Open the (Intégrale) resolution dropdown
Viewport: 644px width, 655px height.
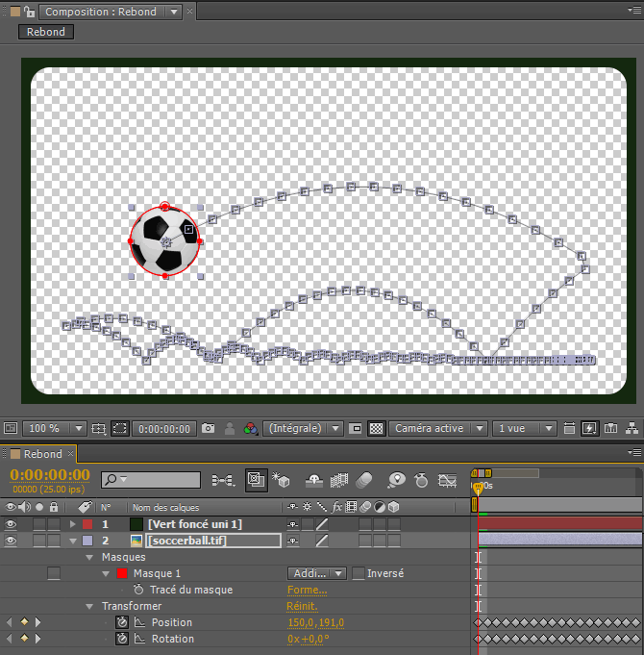click(x=303, y=428)
